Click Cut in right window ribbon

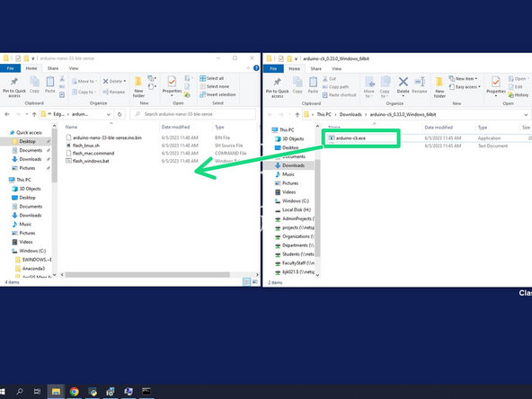[x=329, y=79]
